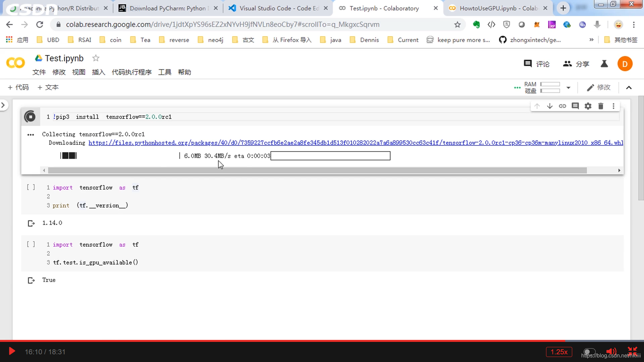644x362 pixels.
Task: Open UBD bookmark folder
Action: point(48,40)
